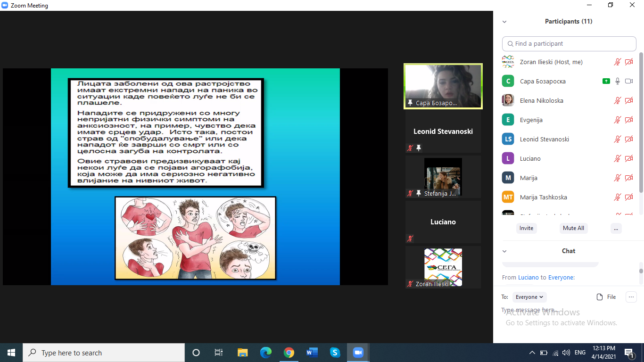
Task: Click Zoran Ilieski (Host, me) name in list
Action: 551,62
